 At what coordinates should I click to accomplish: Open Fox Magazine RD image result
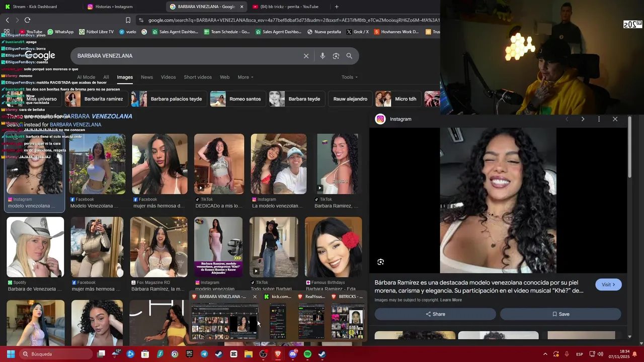coord(159,254)
